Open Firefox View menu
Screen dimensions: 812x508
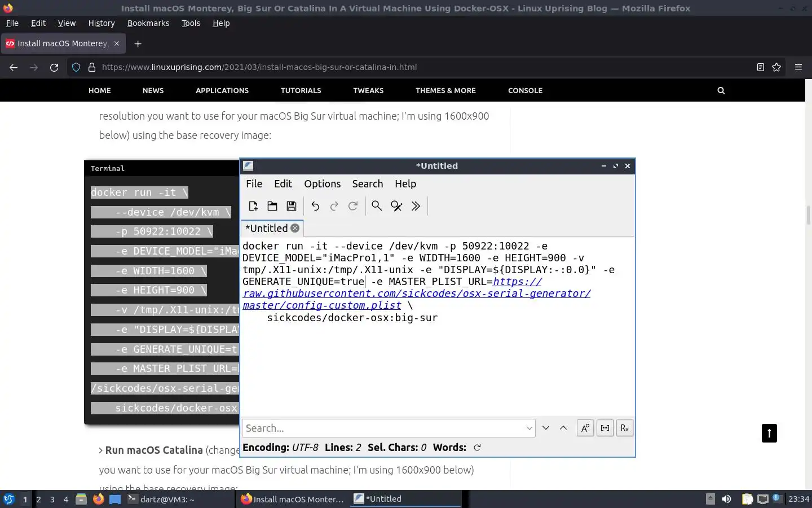tap(67, 23)
